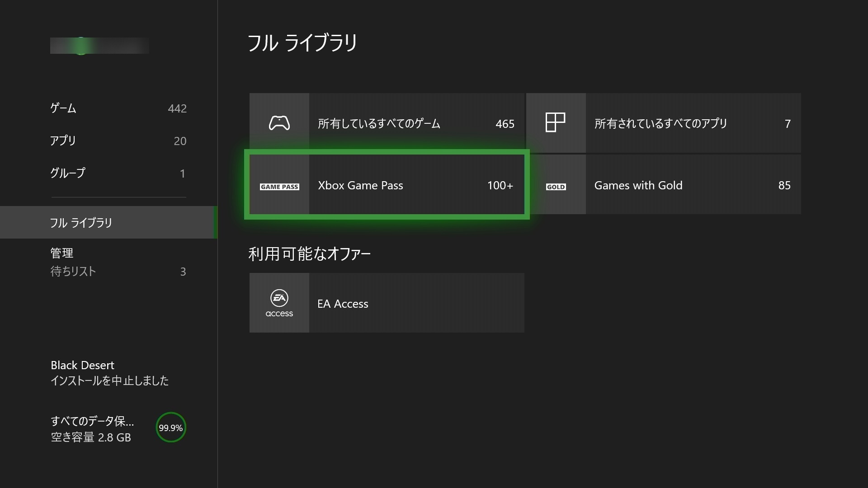Open the アプリ menu with 20 items
The width and height of the screenshot is (868, 488).
tap(118, 141)
